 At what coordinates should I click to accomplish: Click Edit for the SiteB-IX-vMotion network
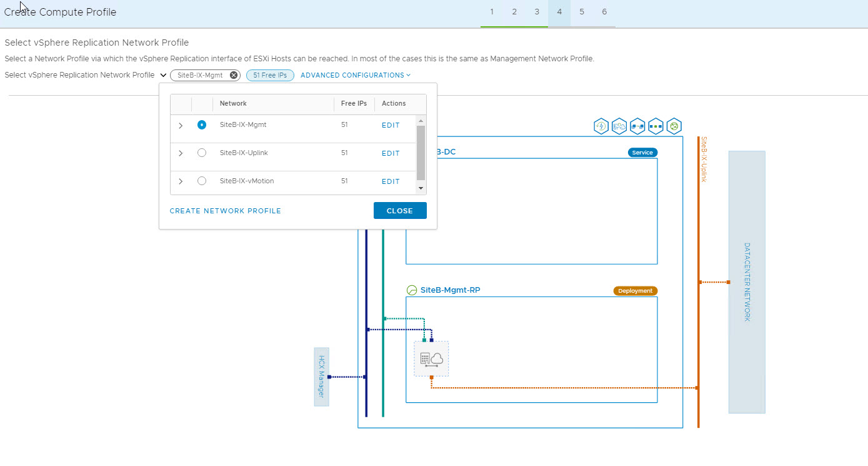(391, 181)
